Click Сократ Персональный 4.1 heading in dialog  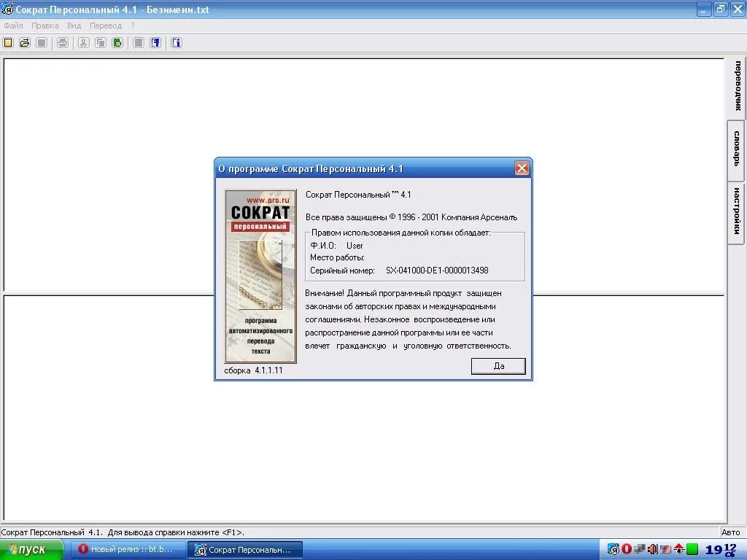pyautogui.click(x=358, y=195)
